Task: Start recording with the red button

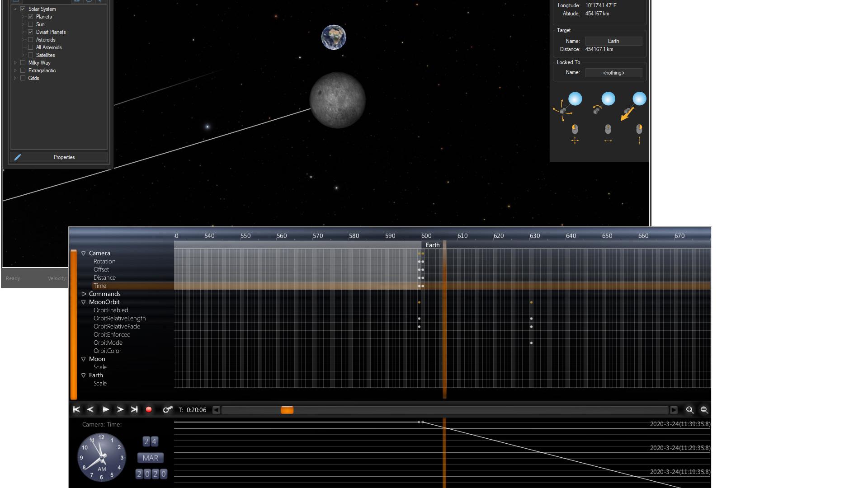Action: point(149,409)
